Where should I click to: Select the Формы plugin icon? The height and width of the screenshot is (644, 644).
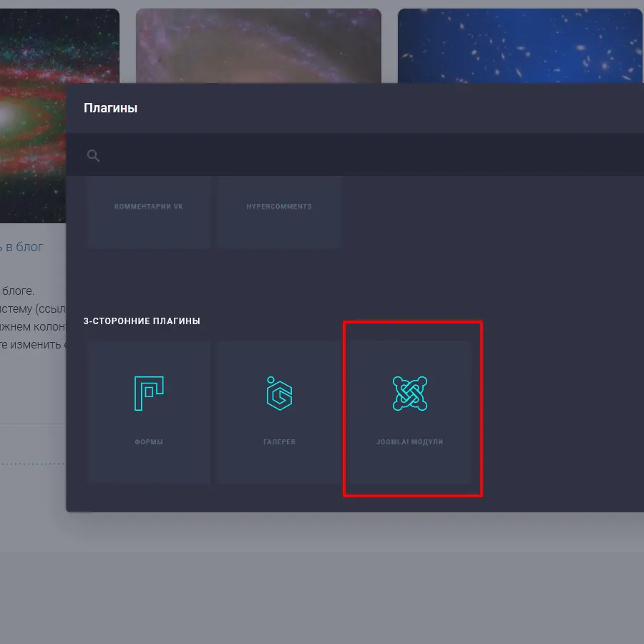(149, 394)
